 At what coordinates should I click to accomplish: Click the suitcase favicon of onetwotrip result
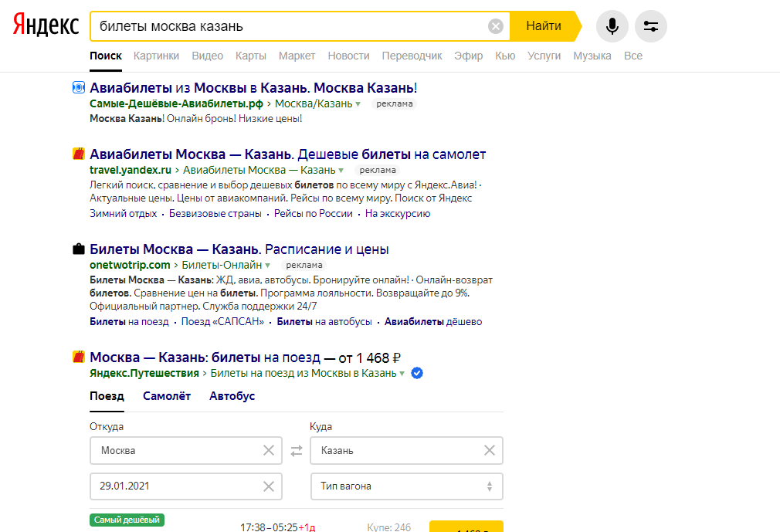pyautogui.click(x=79, y=249)
